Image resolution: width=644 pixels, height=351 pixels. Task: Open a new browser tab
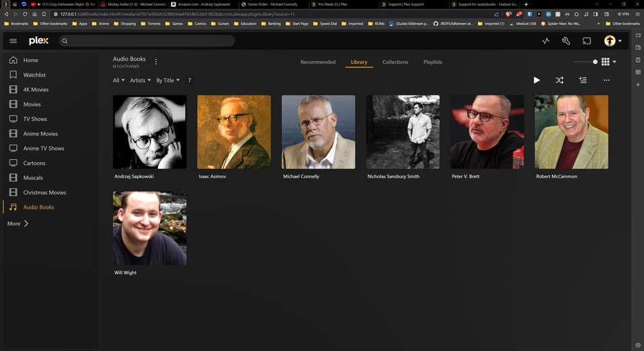526,4
